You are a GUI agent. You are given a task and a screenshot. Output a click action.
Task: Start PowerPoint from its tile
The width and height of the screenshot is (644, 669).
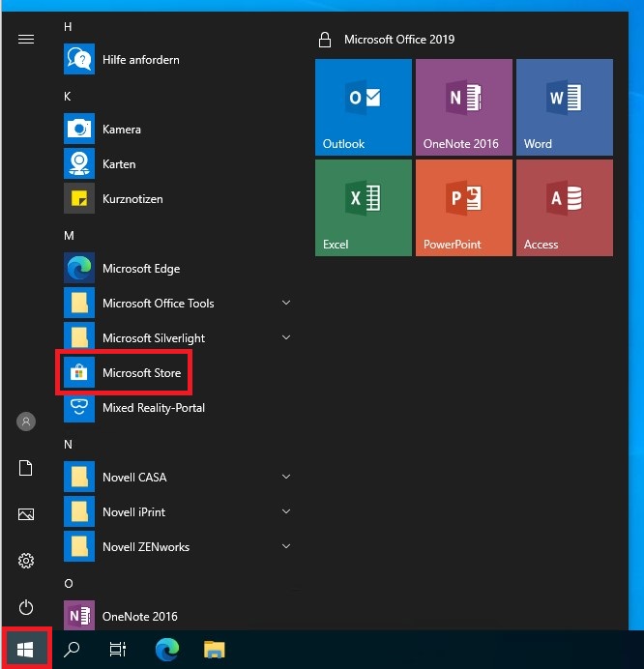point(464,208)
